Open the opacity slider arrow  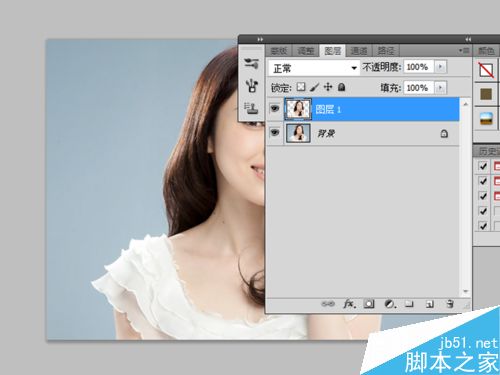[x=440, y=67]
